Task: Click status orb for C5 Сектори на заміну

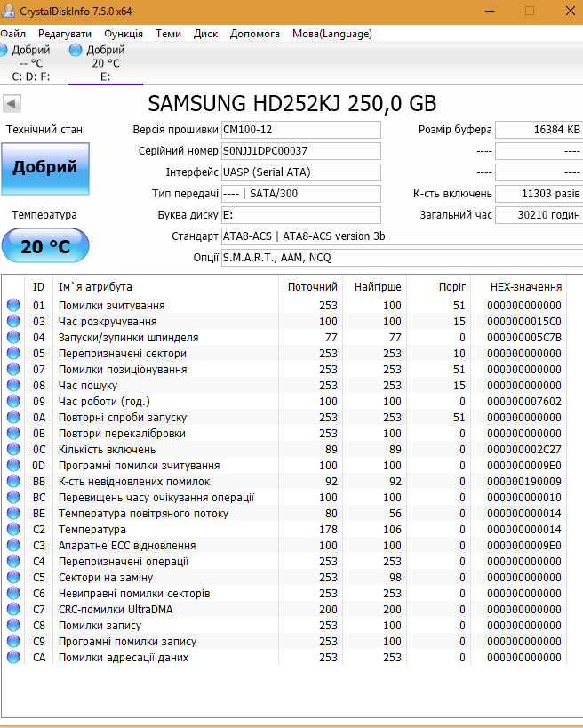Action: click(13, 577)
